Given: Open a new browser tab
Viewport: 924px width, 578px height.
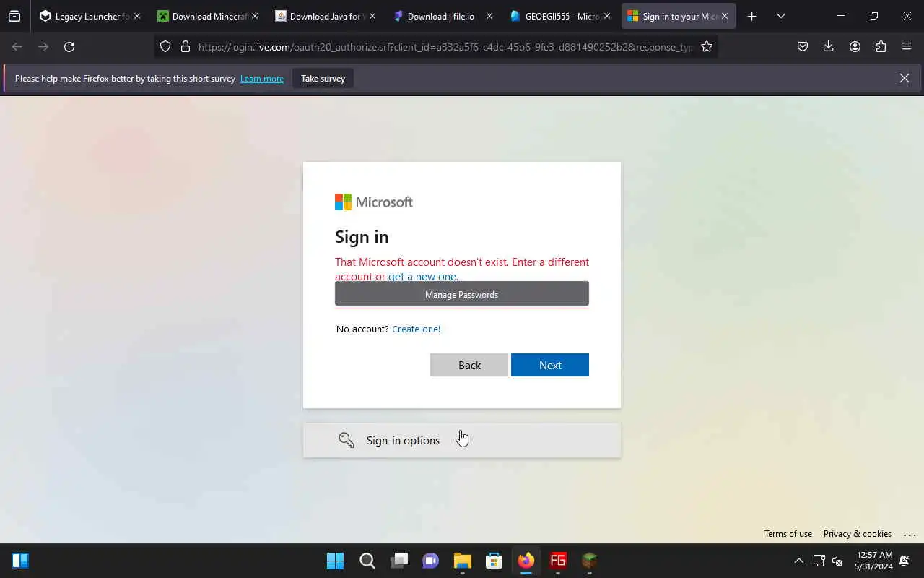Looking at the screenshot, I should (x=751, y=16).
